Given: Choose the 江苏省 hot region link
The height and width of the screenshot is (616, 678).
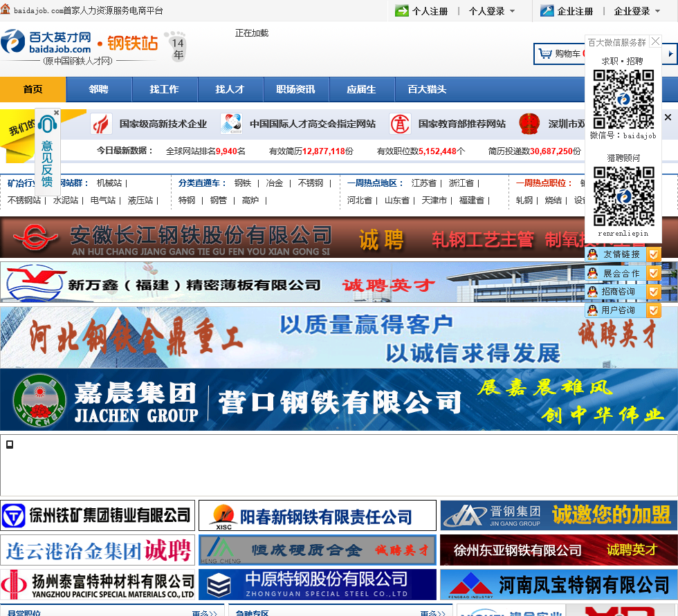Looking at the screenshot, I should pos(424,183).
